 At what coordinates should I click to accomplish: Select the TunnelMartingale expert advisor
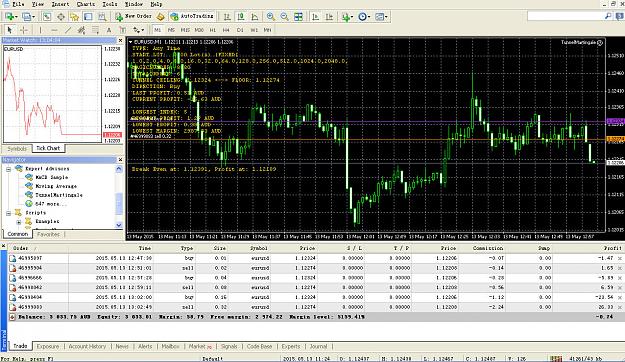coord(59,195)
